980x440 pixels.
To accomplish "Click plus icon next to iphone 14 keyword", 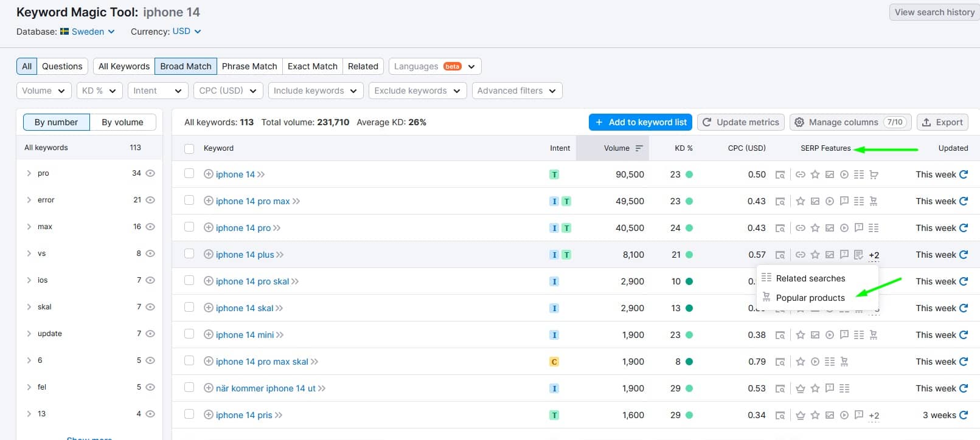I will coord(208,174).
